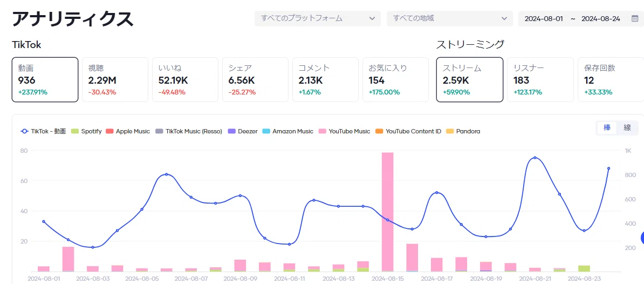Toggle Deezer legend series
Viewport: 644px width, 284px height.
tap(242, 132)
